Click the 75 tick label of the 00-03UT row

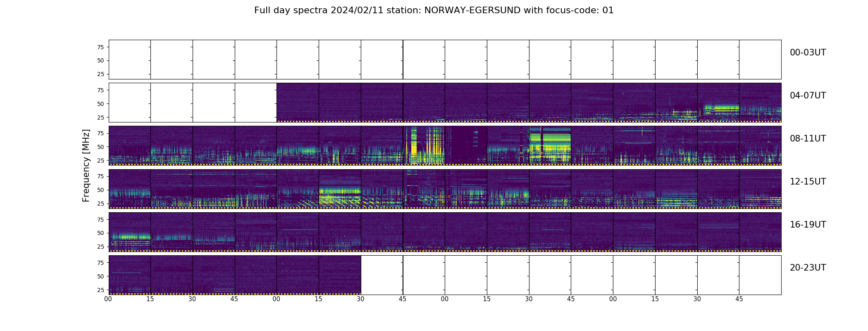[x=100, y=47]
